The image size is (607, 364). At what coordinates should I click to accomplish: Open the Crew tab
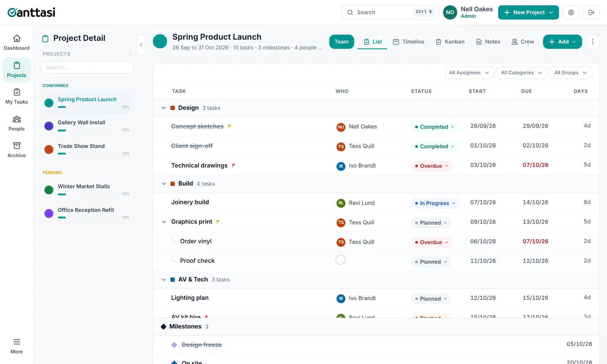point(523,42)
